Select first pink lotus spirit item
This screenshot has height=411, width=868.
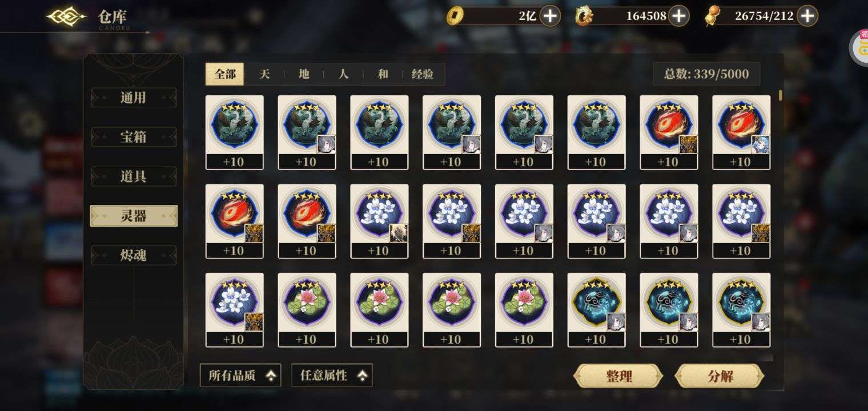[307, 310]
